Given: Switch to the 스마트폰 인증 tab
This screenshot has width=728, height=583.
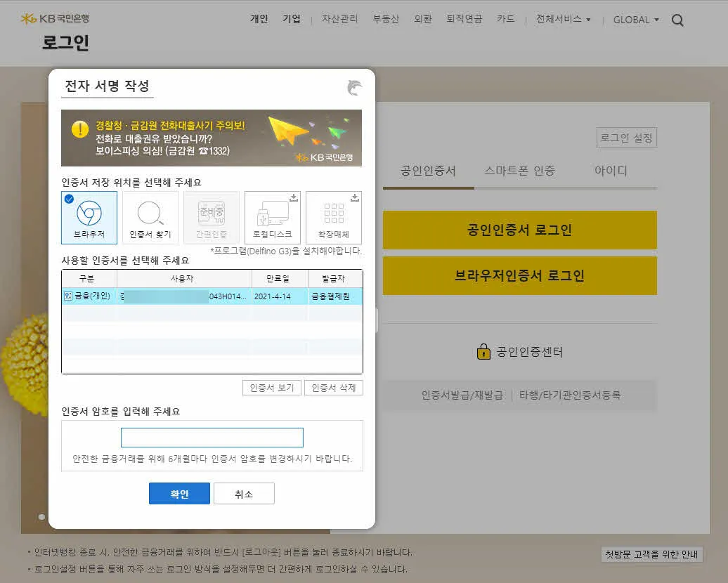Looking at the screenshot, I should [x=519, y=171].
